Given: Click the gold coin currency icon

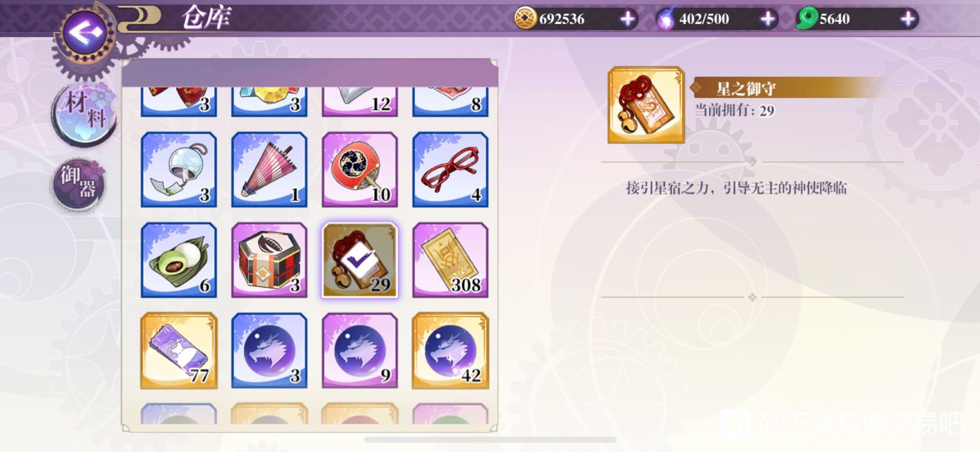Looking at the screenshot, I should point(525,19).
